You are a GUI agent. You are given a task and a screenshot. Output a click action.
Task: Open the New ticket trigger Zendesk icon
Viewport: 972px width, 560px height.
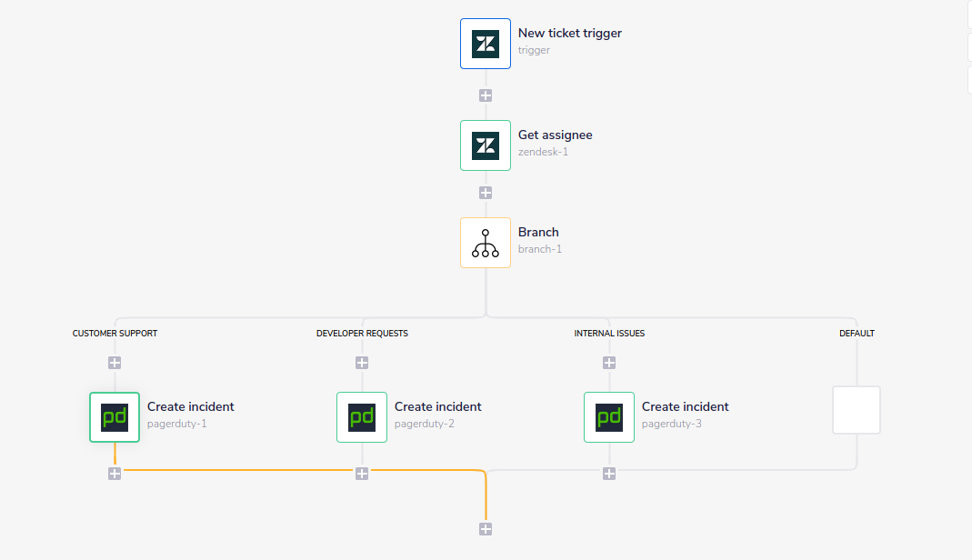click(486, 43)
